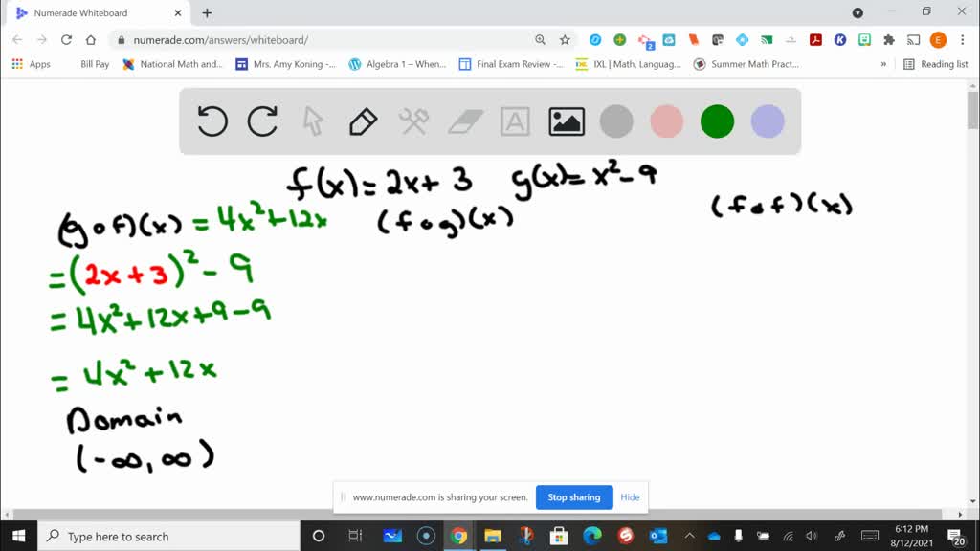
Task: Hide the screen-sharing banner
Action: click(630, 497)
